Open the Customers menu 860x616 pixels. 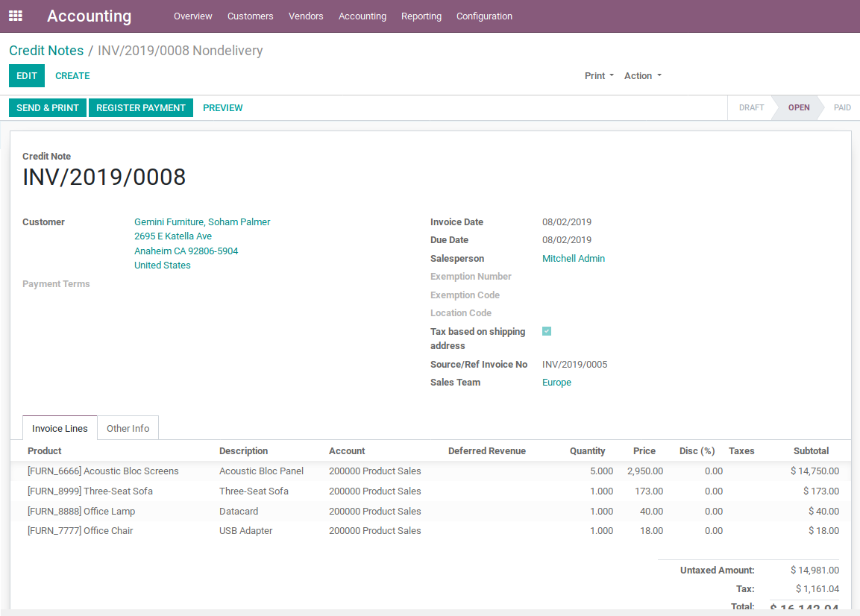click(250, 16)
